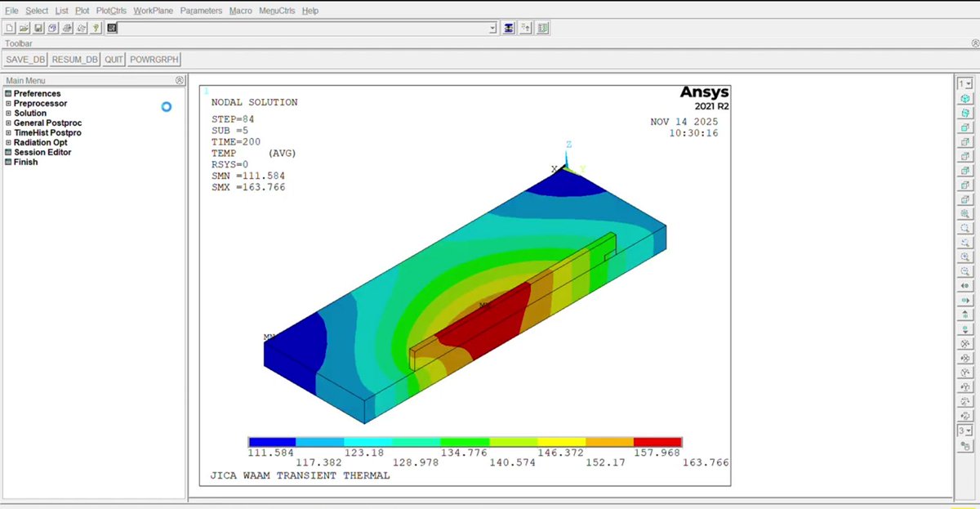Open the Macro menu
980x509 pixels.
coord(241,11)
